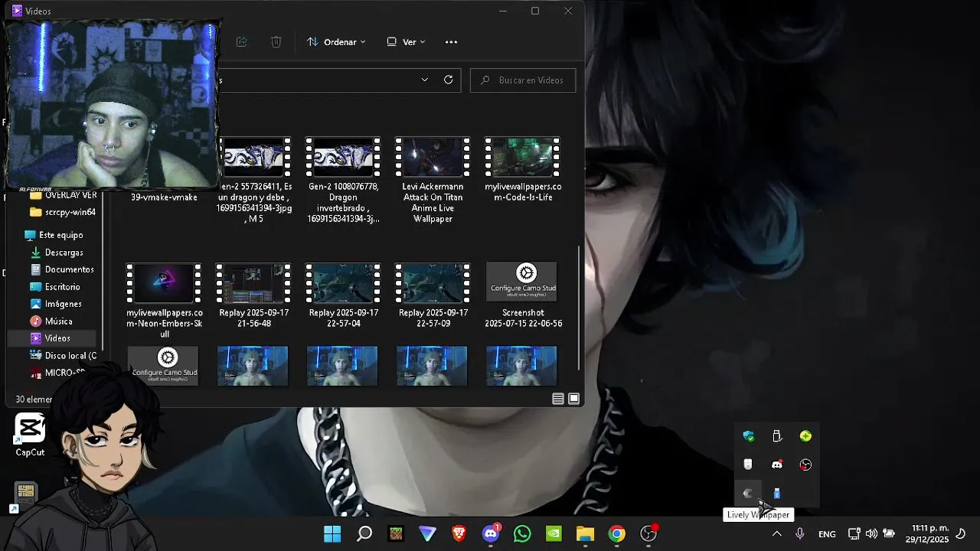Click the Buscar en Videos search field
This screenshot has height=551, width=980.
click(523, 80)
